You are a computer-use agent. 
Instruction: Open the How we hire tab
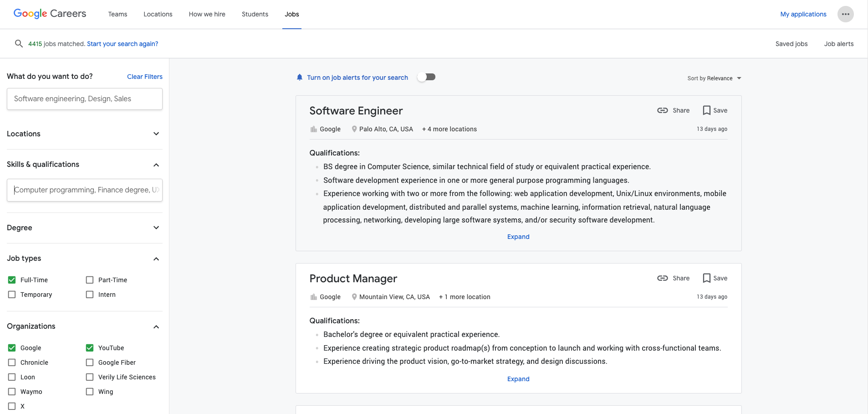(x=207, y=14)
